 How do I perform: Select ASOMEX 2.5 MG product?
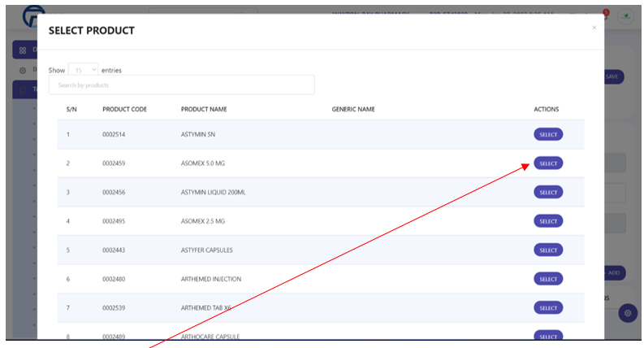tap(548, 221)
